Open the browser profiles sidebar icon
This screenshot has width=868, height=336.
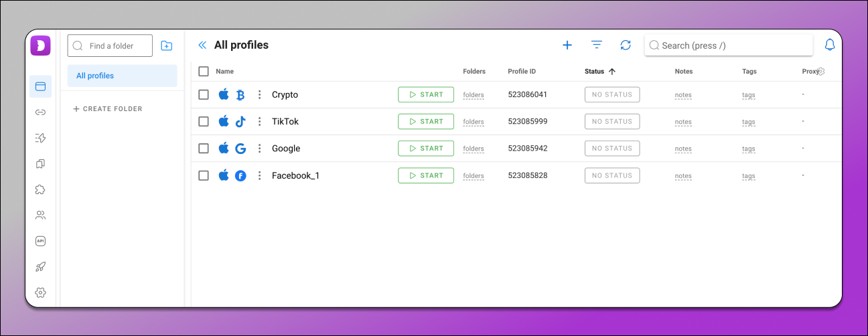40,86
